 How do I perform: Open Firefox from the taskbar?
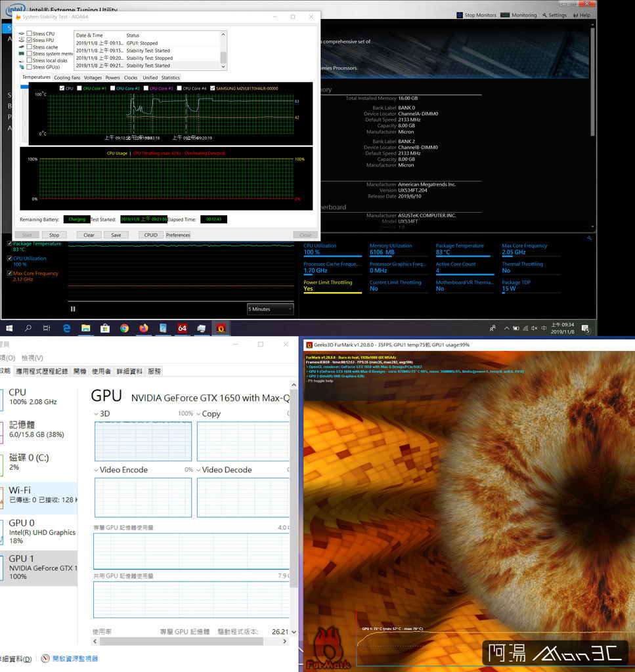pos(144,328)
